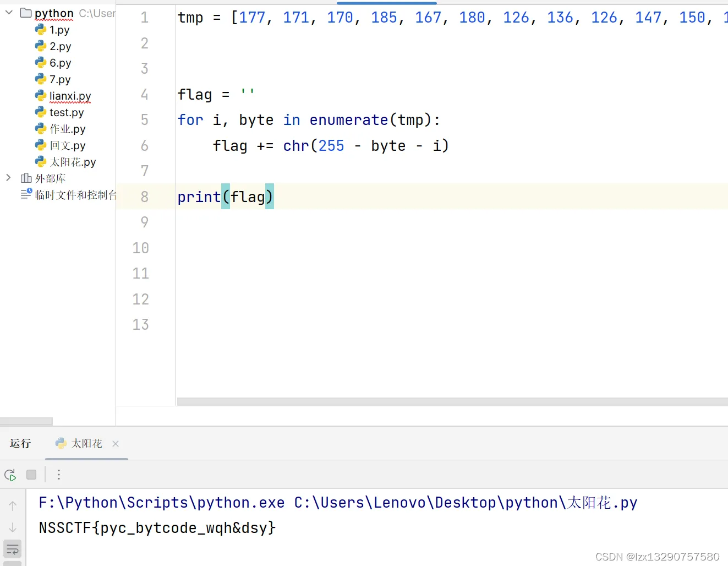Click the value 177 in the tmp list
This screenshot has height=566, width=728.
252,18
